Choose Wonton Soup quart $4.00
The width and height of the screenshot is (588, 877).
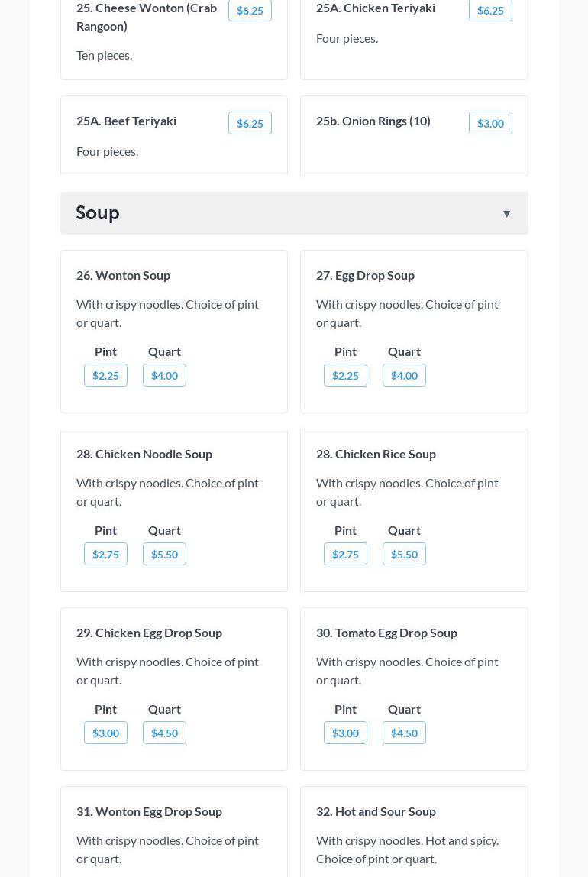[164, 375]
